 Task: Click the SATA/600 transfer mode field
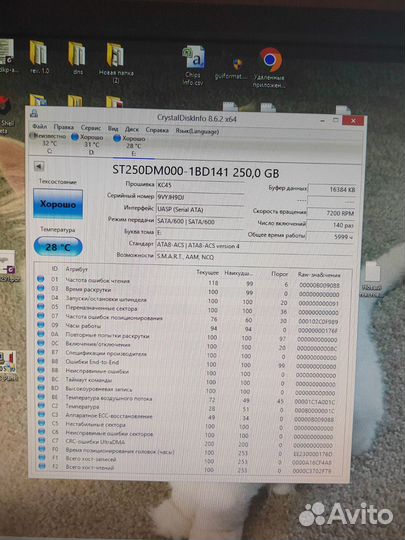(200, 221)
